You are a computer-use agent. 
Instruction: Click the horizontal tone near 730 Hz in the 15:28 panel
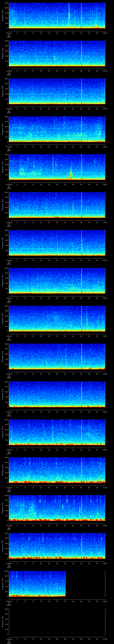(14, 161)
